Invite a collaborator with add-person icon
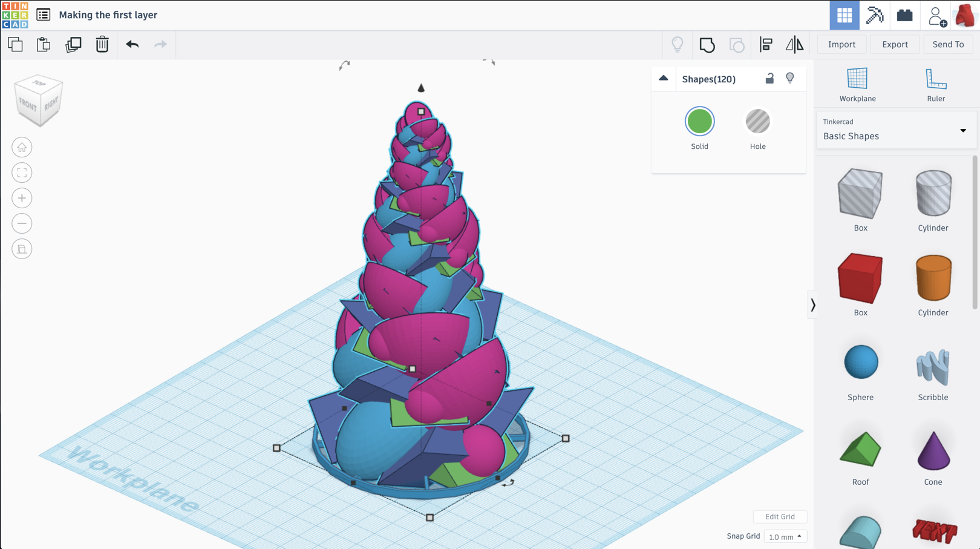This screenshot has width=980, height=549. click(x=937, y=16)
